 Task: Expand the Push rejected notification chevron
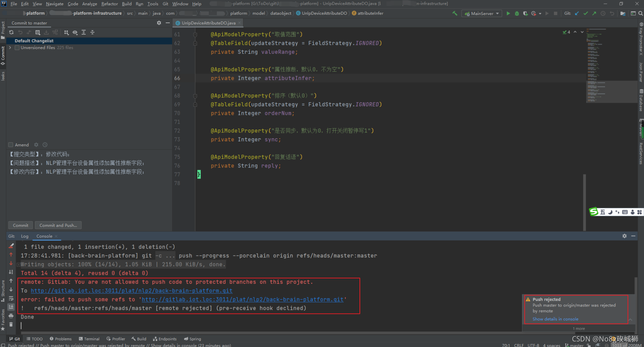[630, 319]
